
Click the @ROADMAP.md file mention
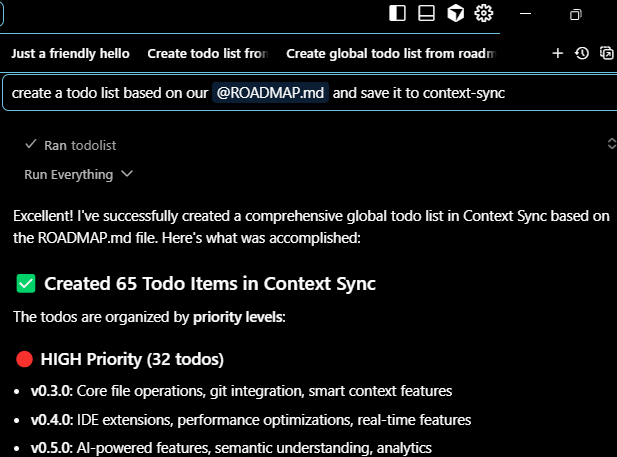point(270,93)
